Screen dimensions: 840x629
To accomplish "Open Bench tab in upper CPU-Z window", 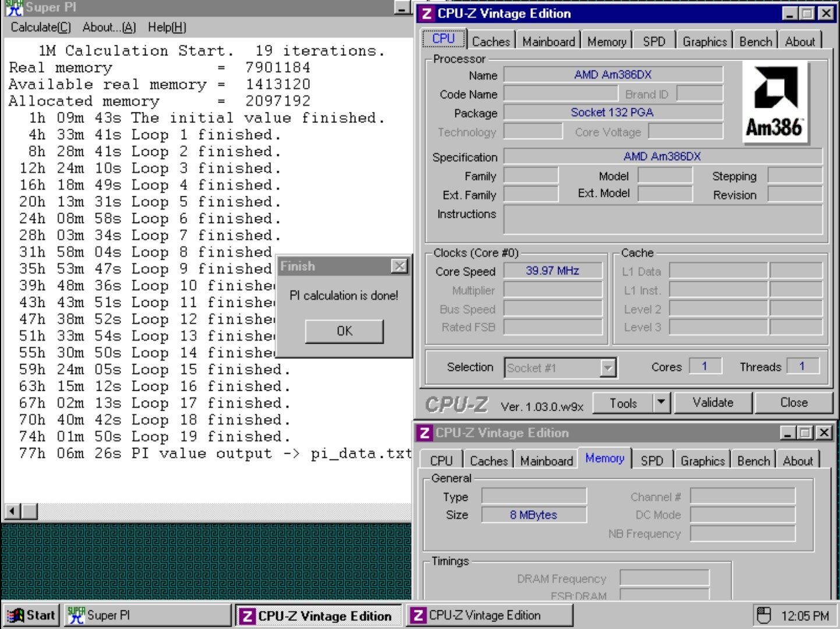I will pos(756,41).
